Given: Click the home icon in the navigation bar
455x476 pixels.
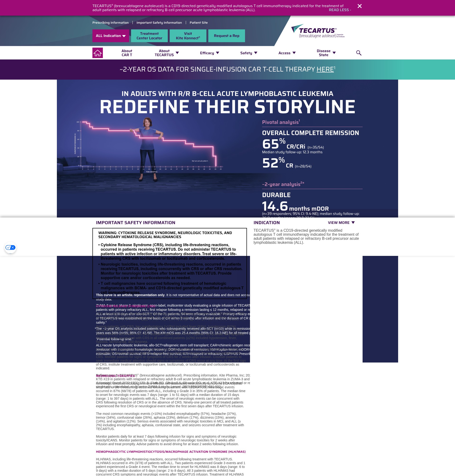Looking at the screenshot, I should click(x=97, y=53).
